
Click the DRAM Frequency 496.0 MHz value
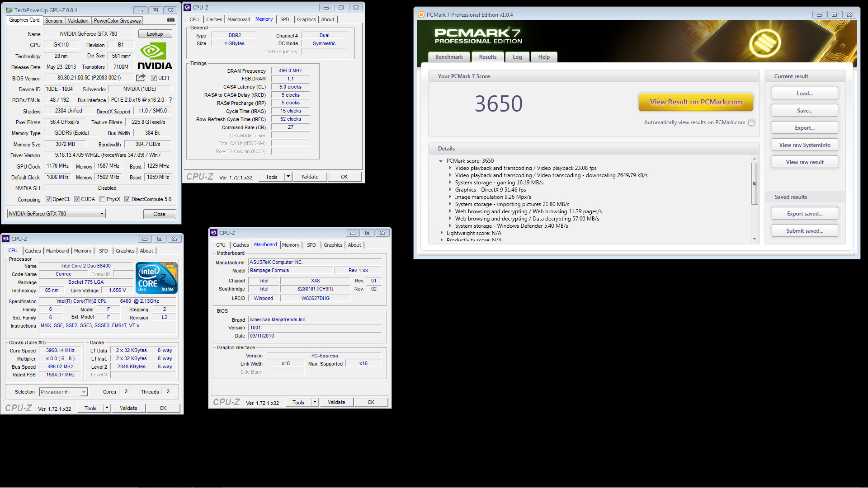pyautogui.click(x=290, y=71)
